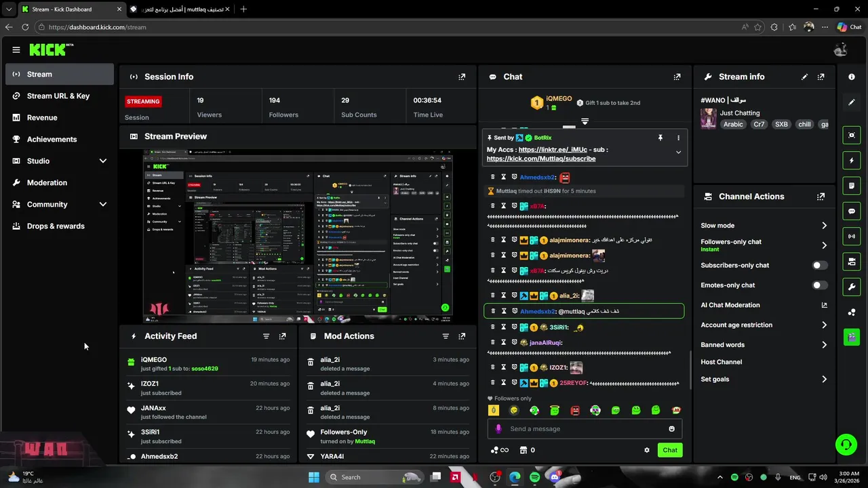Click Host Channel action
Viewport: 868px width, 488px height.
(721, 362)
